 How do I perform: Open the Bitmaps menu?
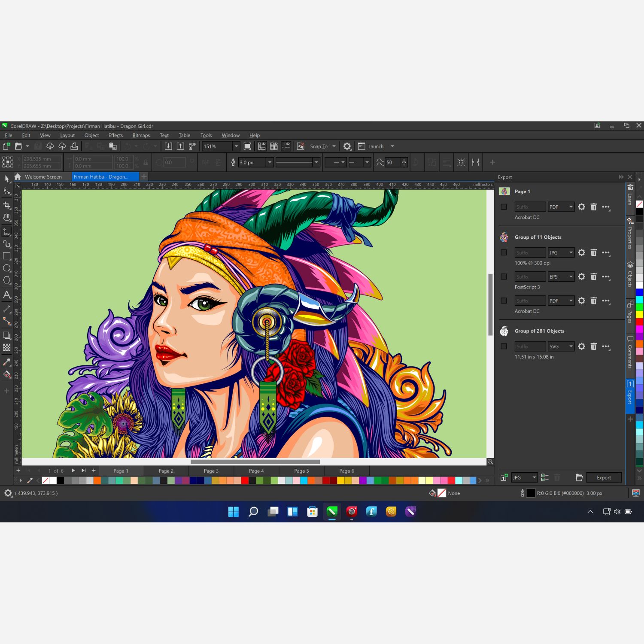[141, 135]
